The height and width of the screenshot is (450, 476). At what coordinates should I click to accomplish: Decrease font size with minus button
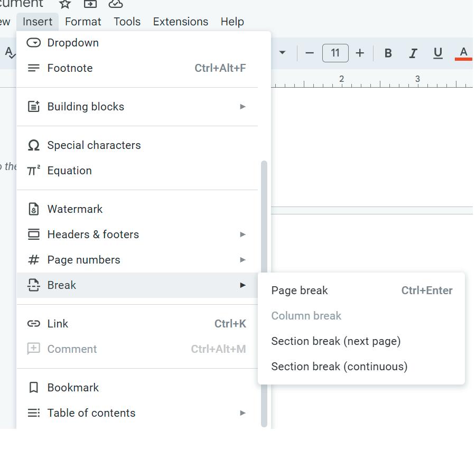(x=310, y=53)
